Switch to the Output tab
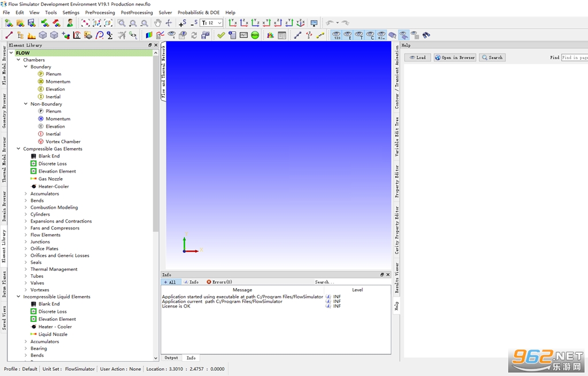 (x=171, y=358)
